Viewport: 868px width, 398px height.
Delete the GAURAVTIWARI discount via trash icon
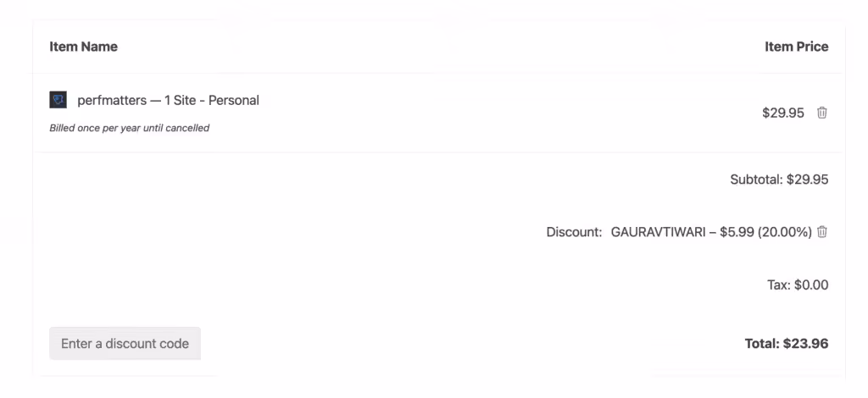coord(821,231)
